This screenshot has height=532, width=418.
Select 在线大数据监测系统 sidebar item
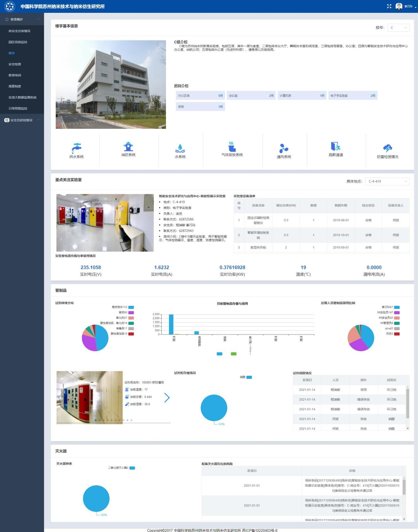22,97
